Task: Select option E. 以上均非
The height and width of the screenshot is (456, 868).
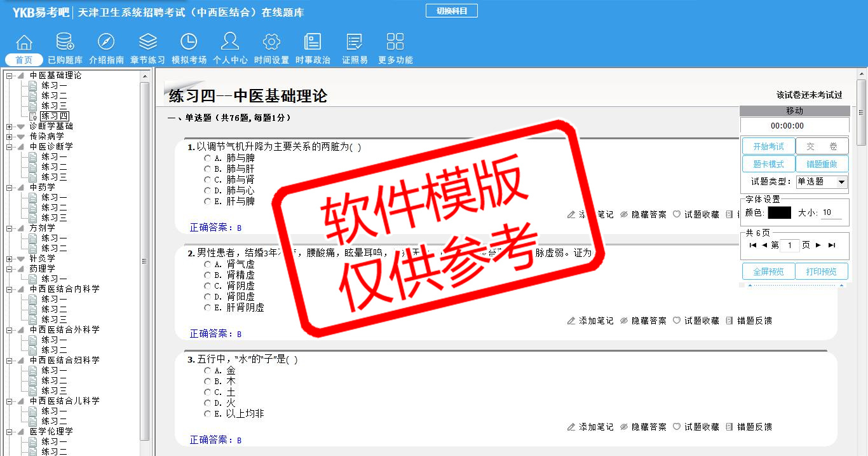Action: (x=207, y=413)
